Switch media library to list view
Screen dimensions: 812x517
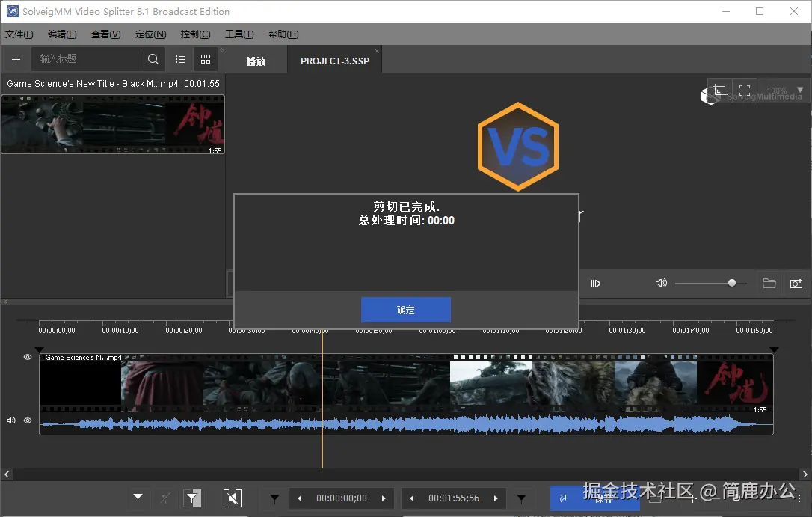[179, 59]
